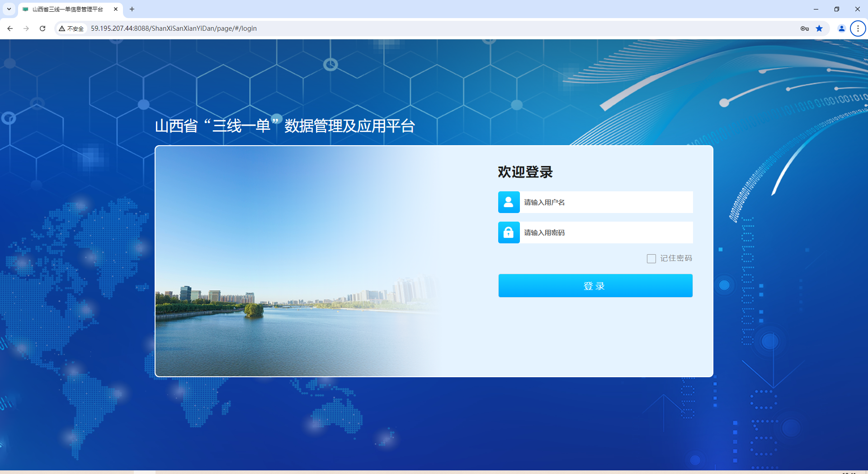Viewport: 868px width, 474px height.
Task: Click the browser back arrow
Action: (10, 28)
